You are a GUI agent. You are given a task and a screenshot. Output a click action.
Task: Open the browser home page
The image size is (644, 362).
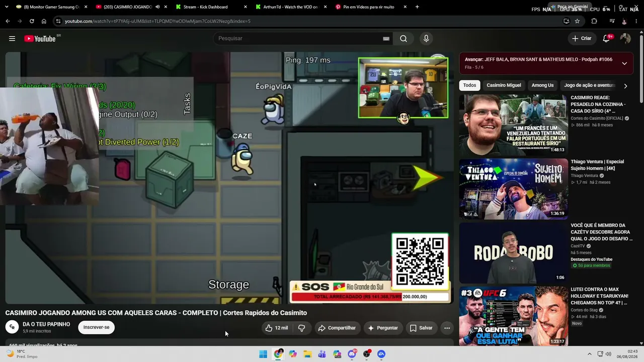point(44,21)
